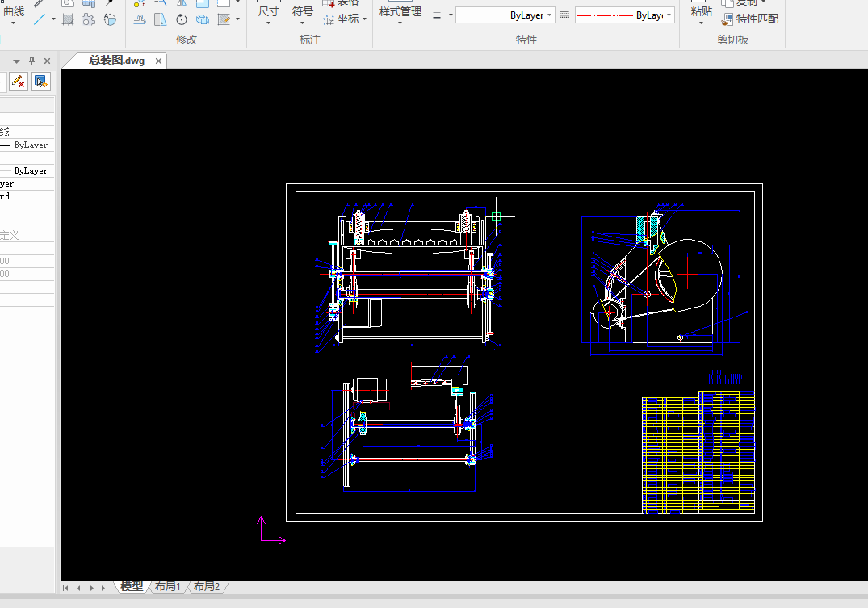The height and width of the screenshot is (608, 868).
Task: Close the left properties panel
Action: click(x=47, y=61)
